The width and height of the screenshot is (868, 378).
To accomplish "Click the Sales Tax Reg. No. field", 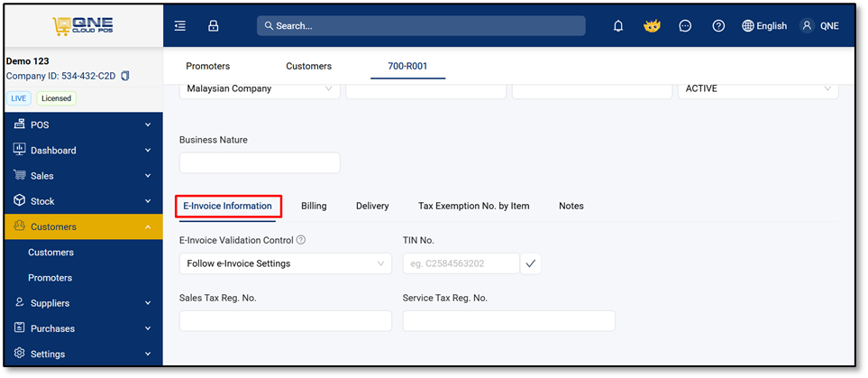I will [286, 321].
